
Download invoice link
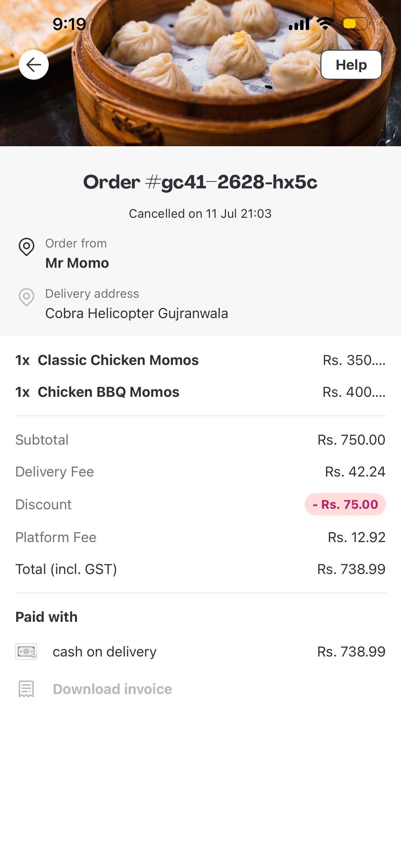pyautogui.click(x=112, y=689)
